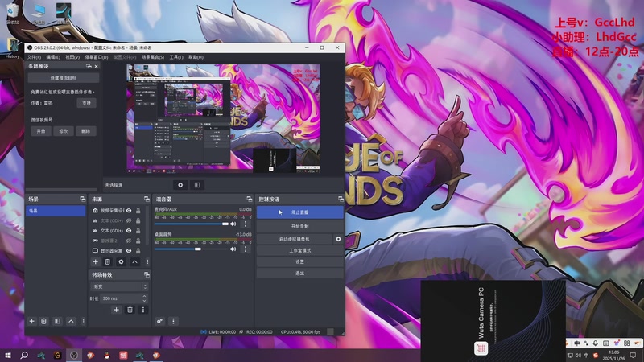Click the 退出 exit button
Image resolution: width=644 pixels, height=362 pixels.
pos(299,273)
